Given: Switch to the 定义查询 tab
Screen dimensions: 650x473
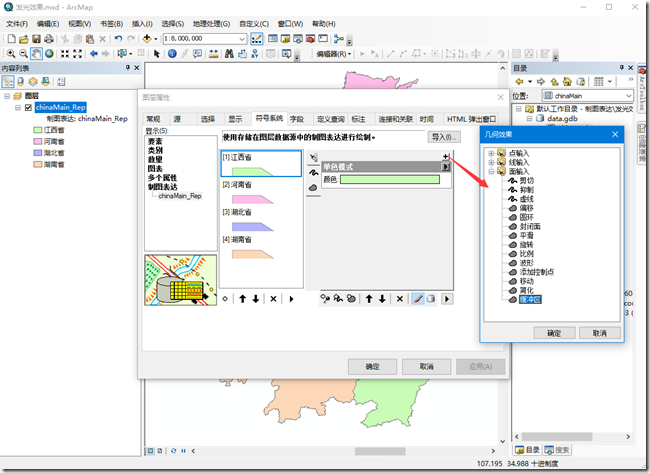Looking at the screenshot, I should coord(330,119).
